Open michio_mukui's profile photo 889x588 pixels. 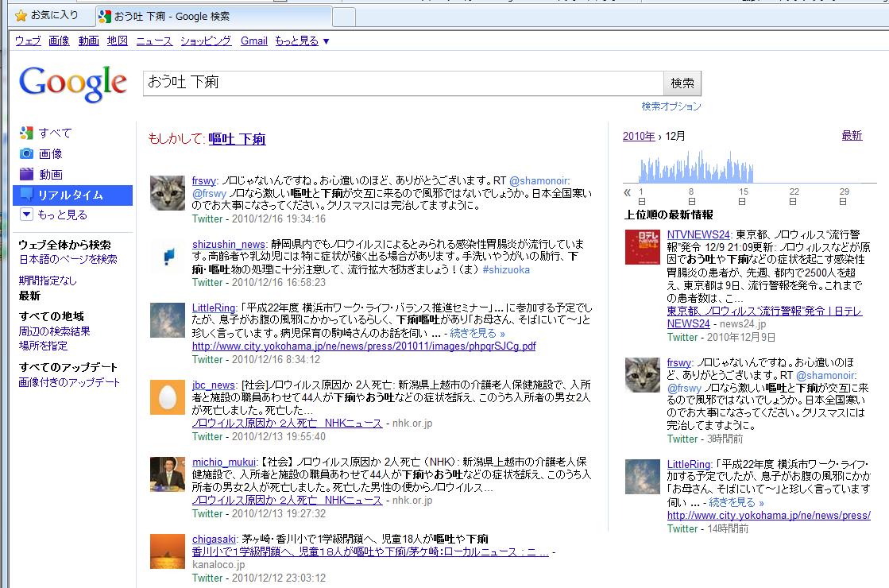pos(168,474)
